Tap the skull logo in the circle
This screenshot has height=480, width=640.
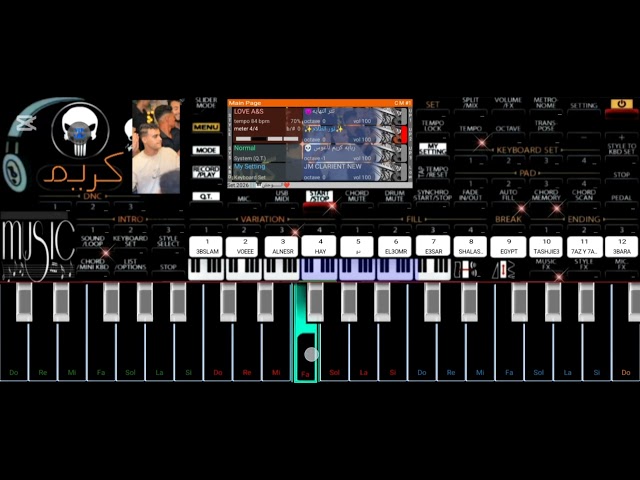pos(80,131)
